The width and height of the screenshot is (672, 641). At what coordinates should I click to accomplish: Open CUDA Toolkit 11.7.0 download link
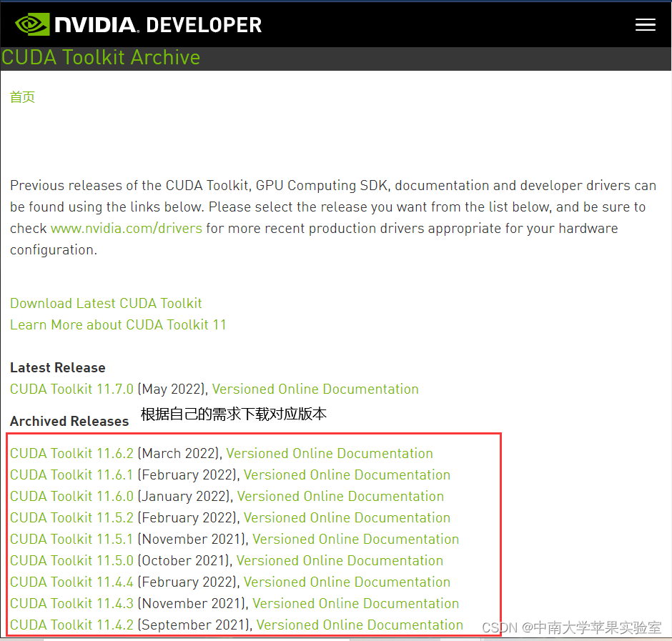(x=71, y=389)
